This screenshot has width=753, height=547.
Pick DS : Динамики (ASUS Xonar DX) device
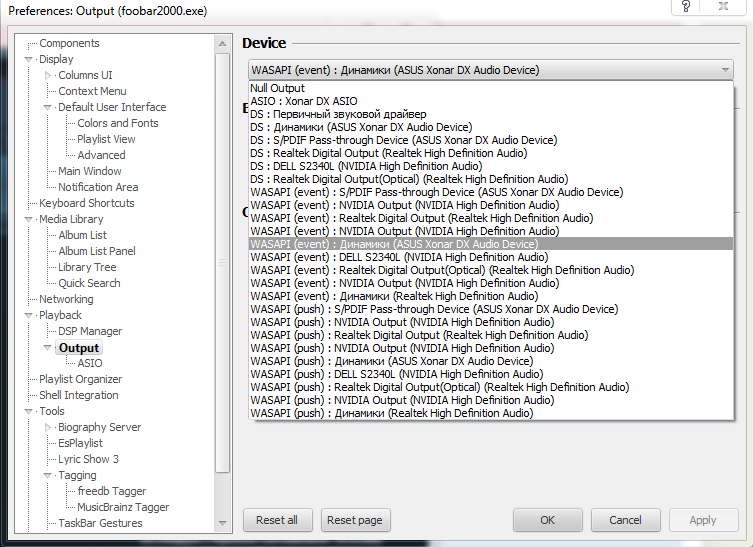click(361, 127)
